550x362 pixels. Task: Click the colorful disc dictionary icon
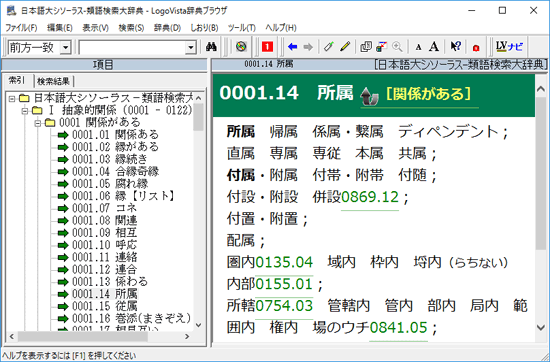point(241,47)
